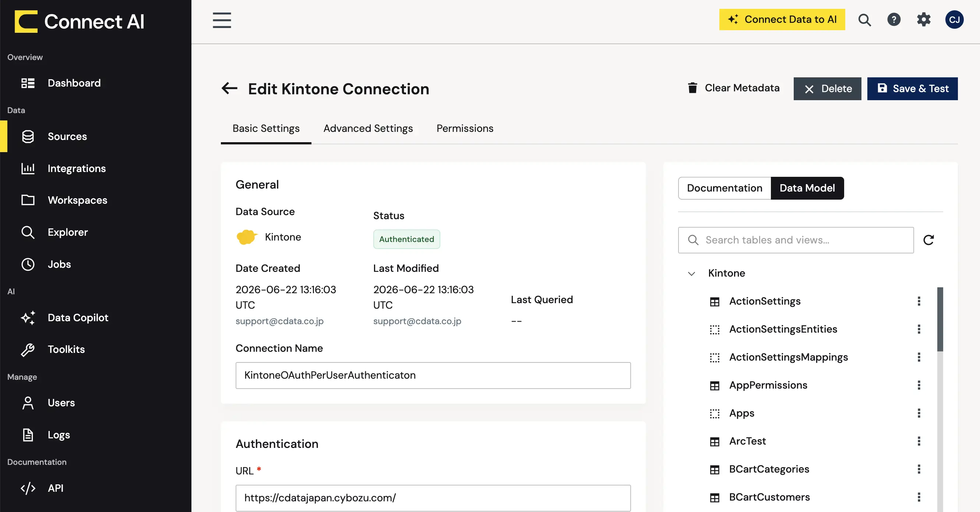The image size is (980, 512).
Task: Click support@cdata.co.jp under Last Modified
Action: 417,321
